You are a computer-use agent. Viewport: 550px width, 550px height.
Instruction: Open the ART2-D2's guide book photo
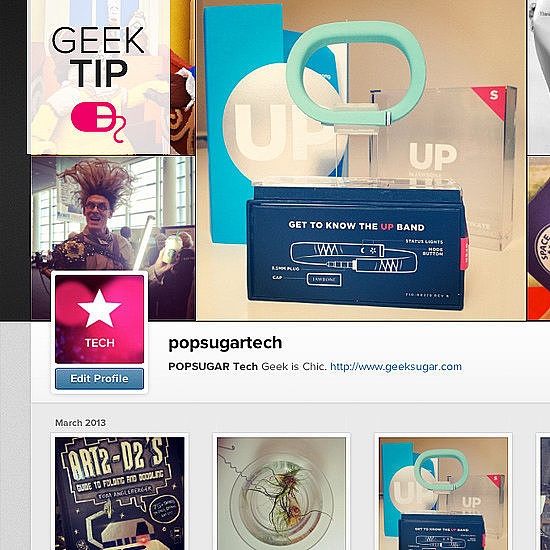coord(120,493)
